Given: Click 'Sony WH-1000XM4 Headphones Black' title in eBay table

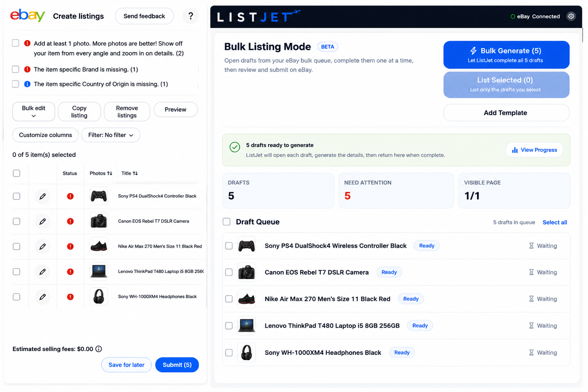Looking at the screenshot, I should (157, 297).
